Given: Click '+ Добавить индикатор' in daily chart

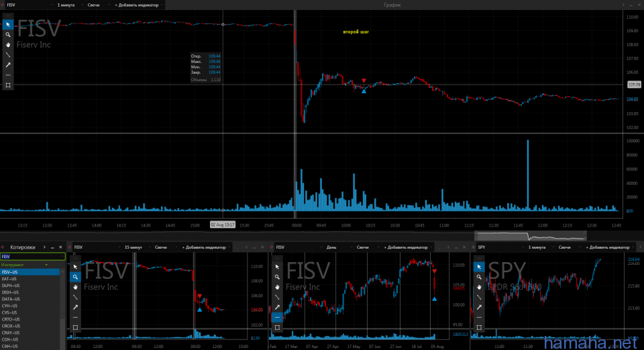Looking at the screenshot, I should [407, 247].
